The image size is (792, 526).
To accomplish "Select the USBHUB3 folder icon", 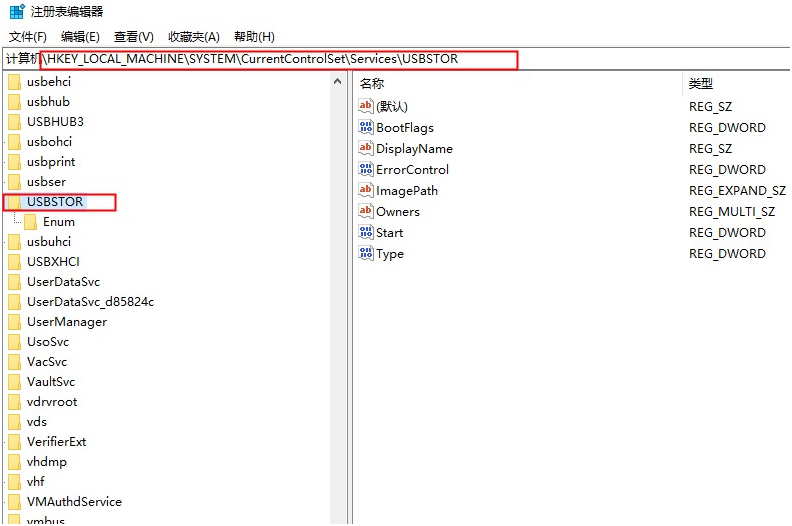I will point(15,122).
